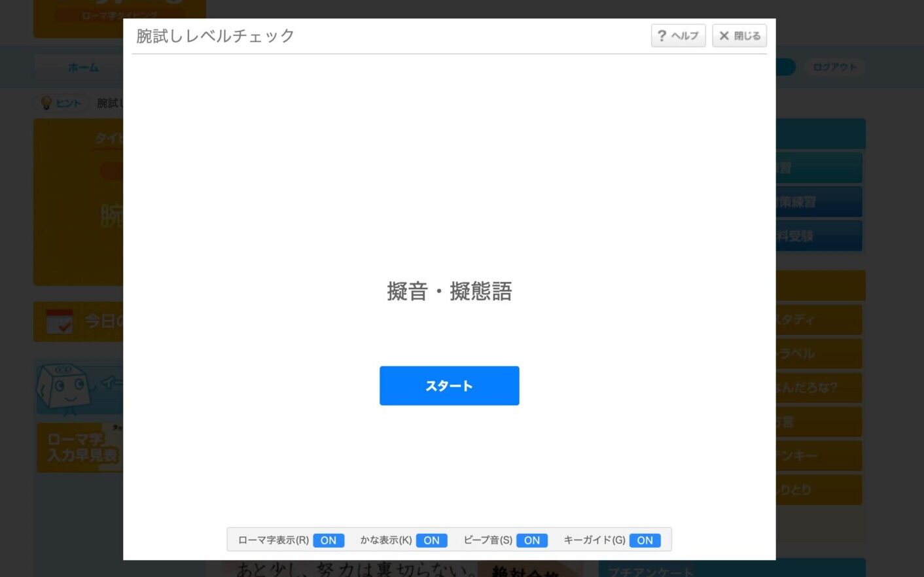The width and height of the screenshot is (924, 577).
Task: Select the 策練習 blue sidebar button
Action: pyautogui.click(x=818, y=202)
